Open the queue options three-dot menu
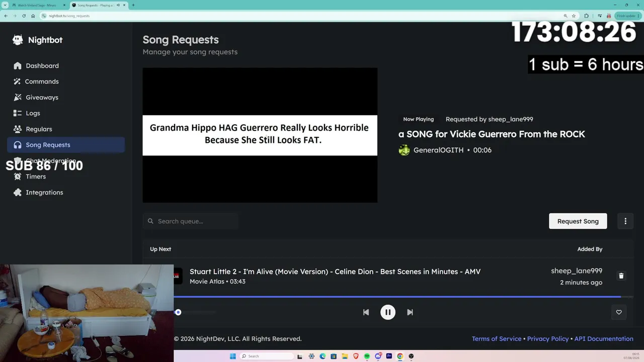Image resolution: width=644 pixels, height=362 pixels. (x=625, y=221)
